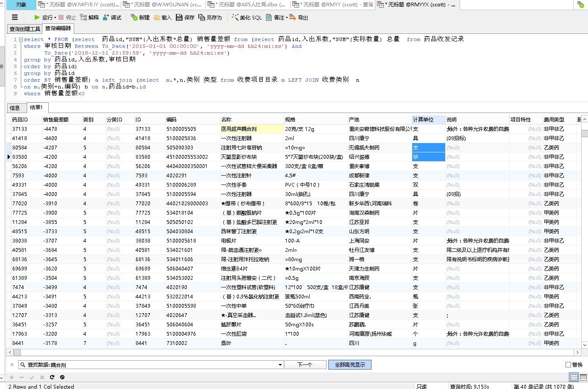The height and width of the screenshot is (389, 588).
Task: Click the scroll right arrow under results
Action: coord(577,352)
